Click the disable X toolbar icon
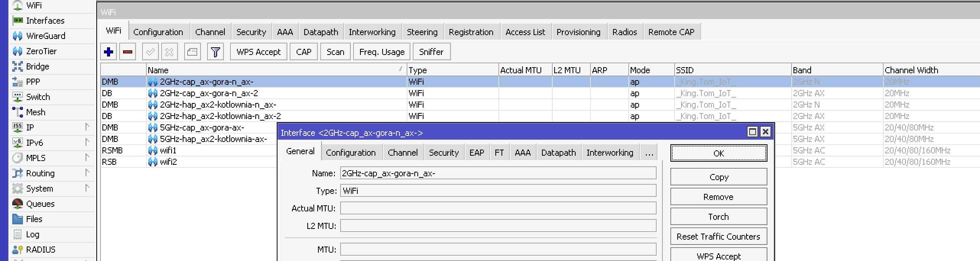This screenshot has width=980, height=261. [169, 52]
